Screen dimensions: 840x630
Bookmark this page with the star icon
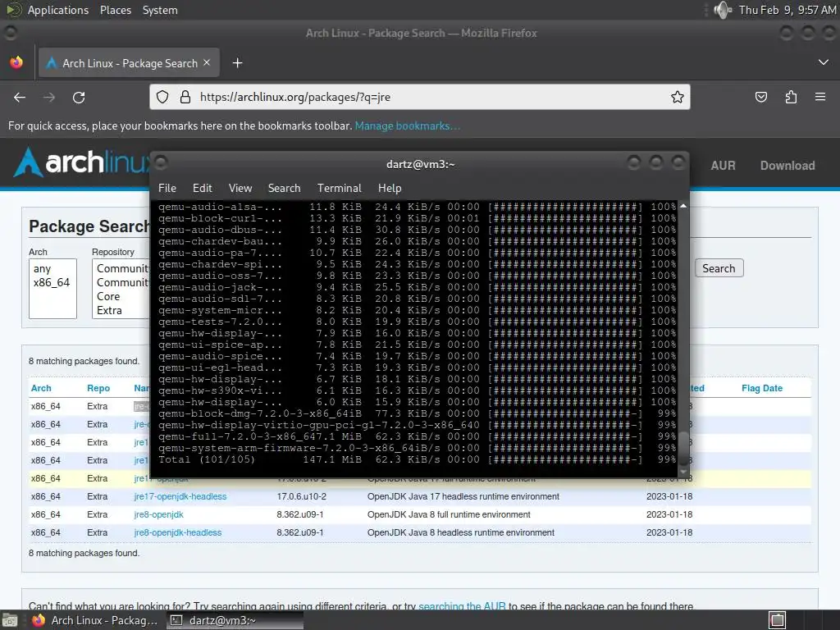tap(677, 97)
